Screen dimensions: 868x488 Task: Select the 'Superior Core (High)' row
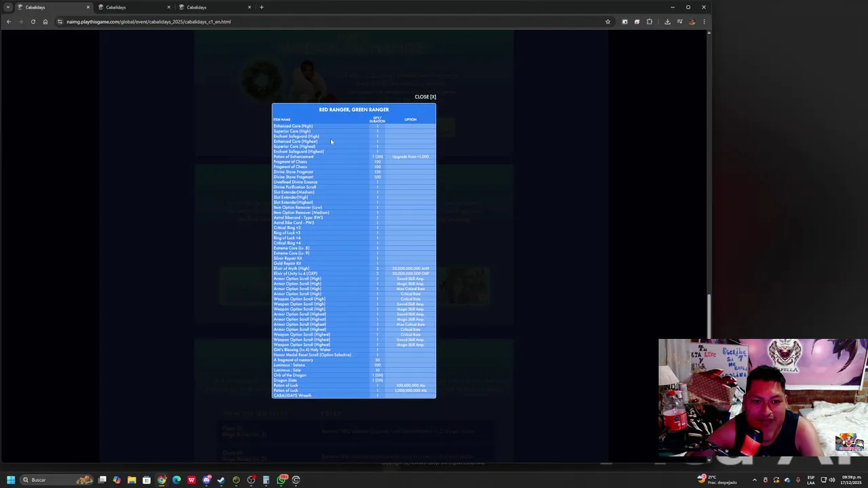354,131
